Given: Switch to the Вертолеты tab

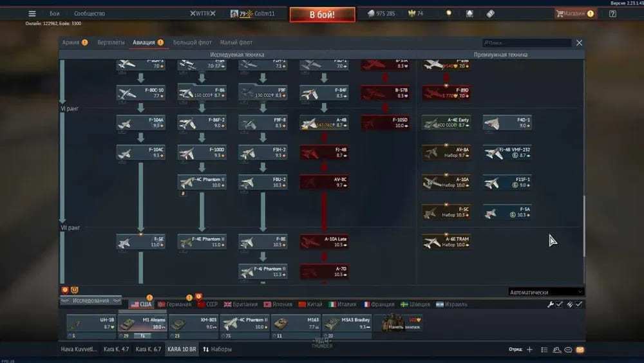Looking at the screenshot, I should click(111, 42).
